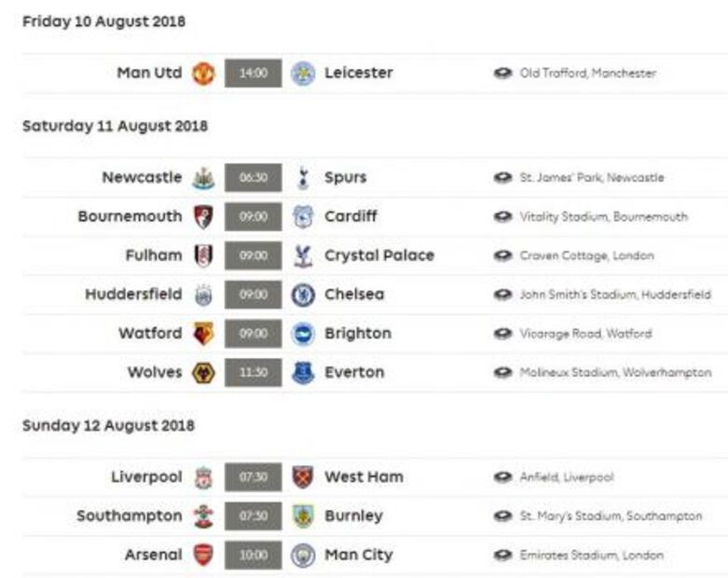728x578 pixels.
Task: Open Crystal Palace team link
Action: pos(378,255)
